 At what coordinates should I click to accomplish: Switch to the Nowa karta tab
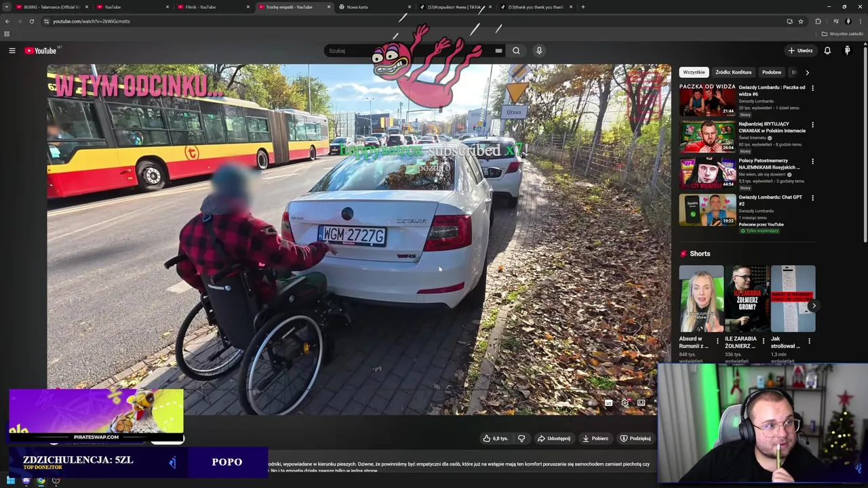pyautogui.click(x=374, y=7)
